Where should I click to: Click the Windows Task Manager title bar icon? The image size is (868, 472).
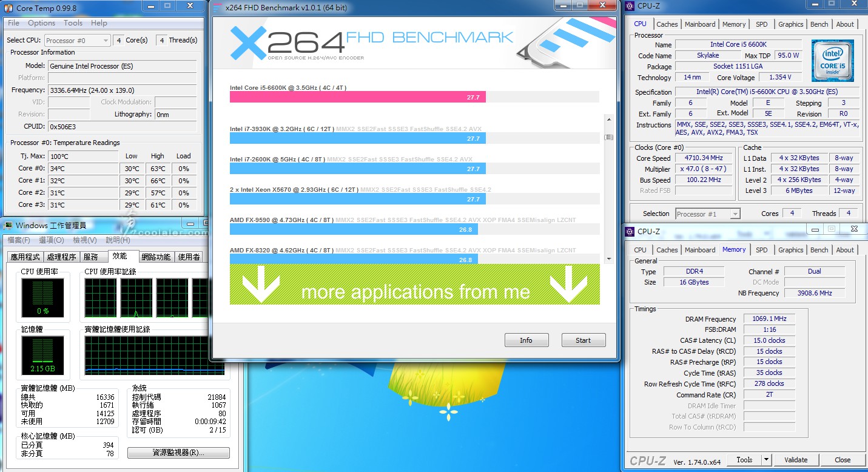[8, 225]
